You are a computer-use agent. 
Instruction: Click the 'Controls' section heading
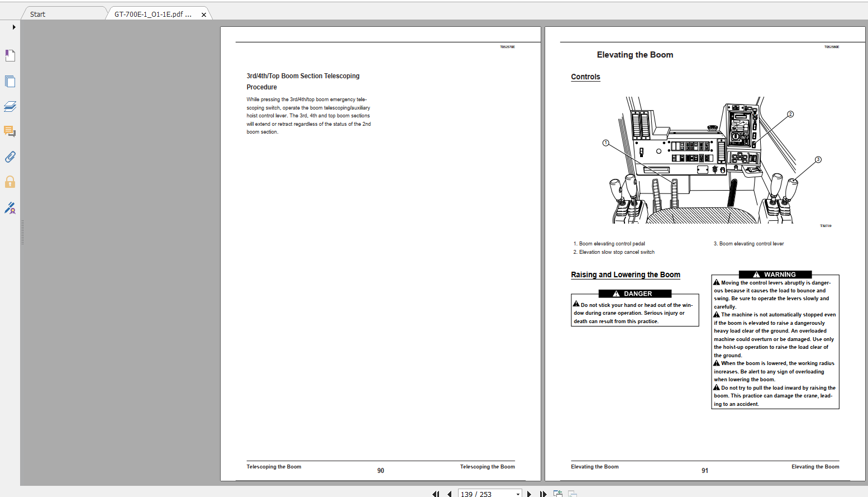click(585, 77)
